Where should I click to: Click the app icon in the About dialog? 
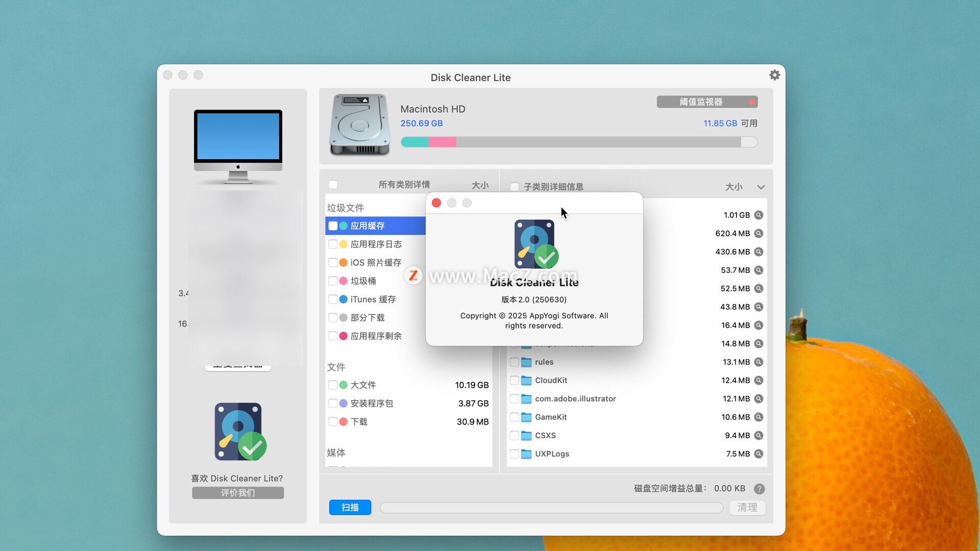point(536,244)
